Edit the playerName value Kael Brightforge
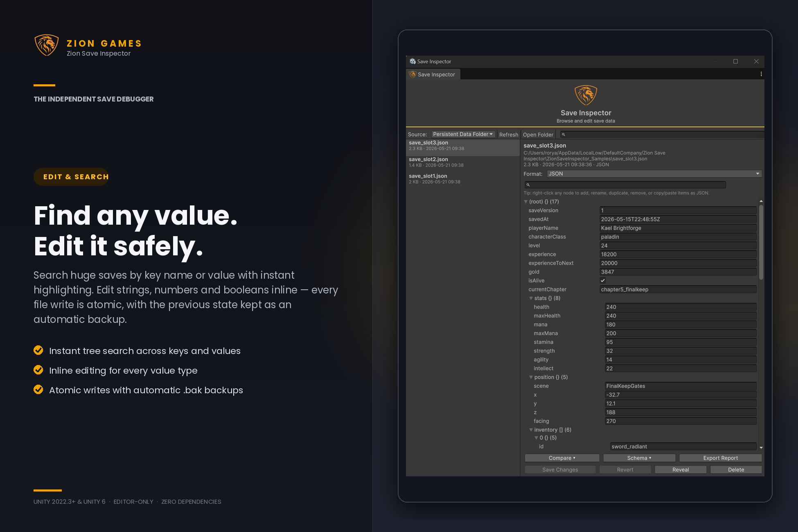Screen dimensions: 798x532 pos(678,228)
